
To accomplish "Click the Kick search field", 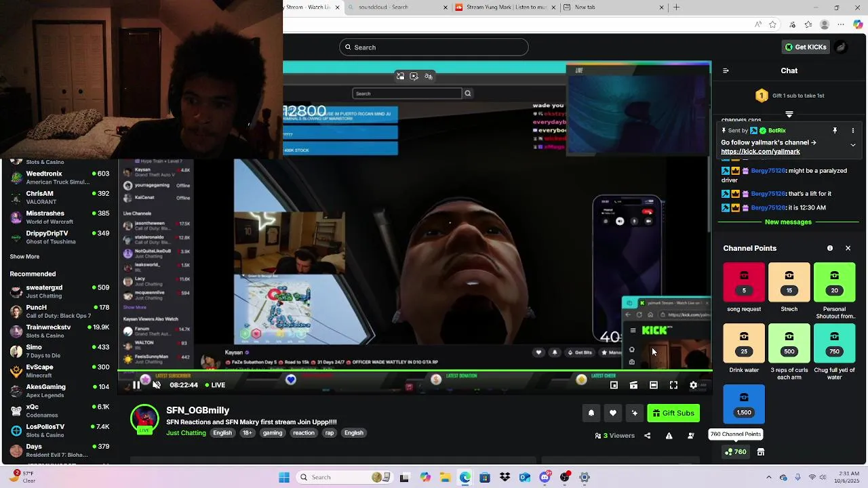I will click(434, 47).
